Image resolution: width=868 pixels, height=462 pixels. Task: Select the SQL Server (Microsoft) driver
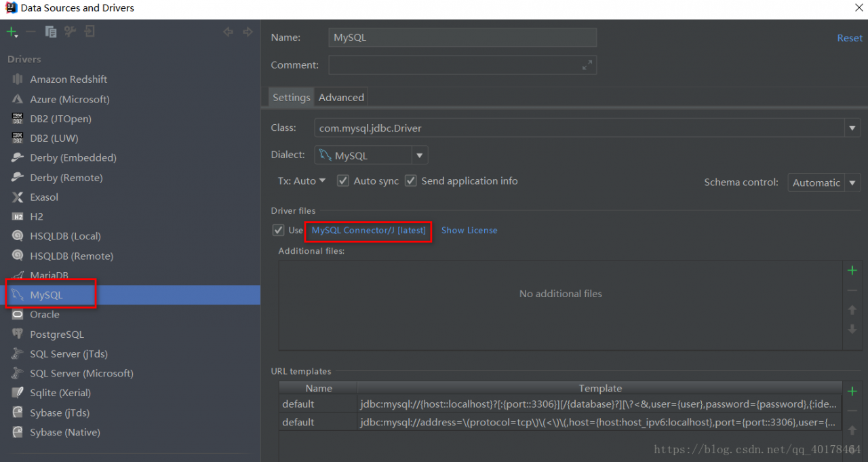click(x=130, y=373)
